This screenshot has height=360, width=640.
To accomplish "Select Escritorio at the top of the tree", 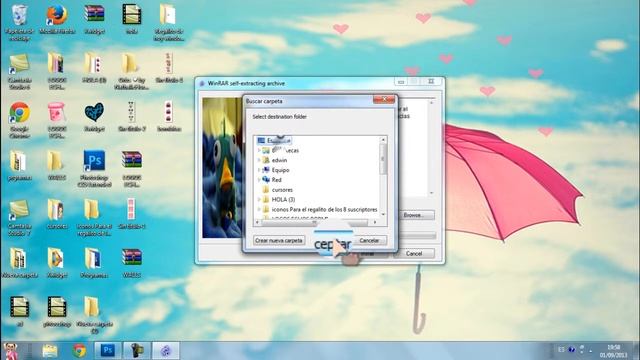I will pos(274,140).
